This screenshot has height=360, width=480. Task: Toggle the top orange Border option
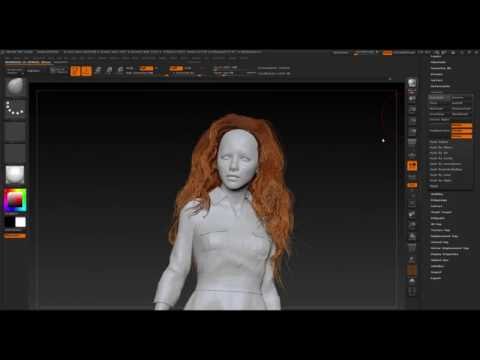pos(461,125)
